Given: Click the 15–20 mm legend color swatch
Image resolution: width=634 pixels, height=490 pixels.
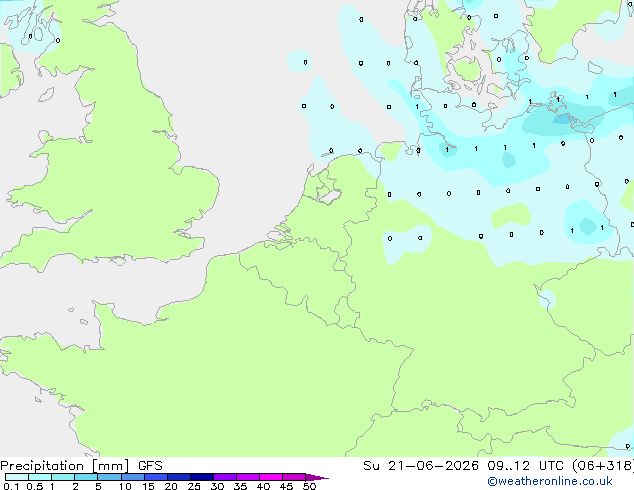Looking at the screenshot, I should 156,477.
